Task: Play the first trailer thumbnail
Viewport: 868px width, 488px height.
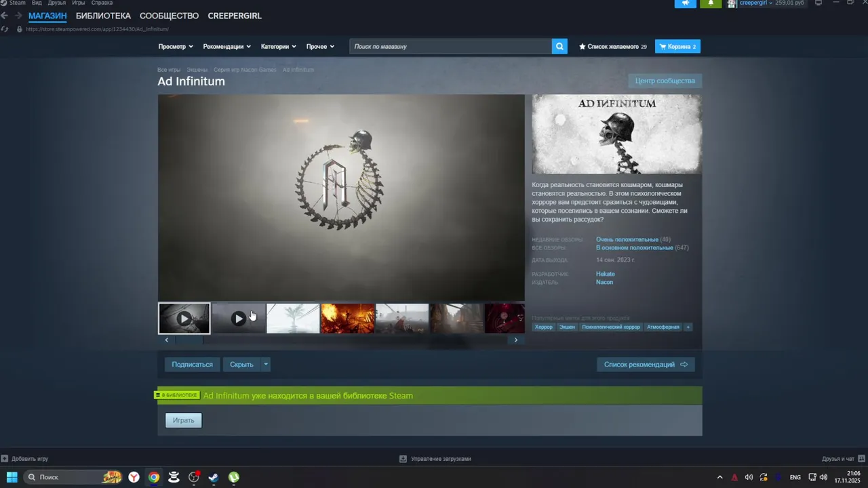Action: click(x=184, y=319)
